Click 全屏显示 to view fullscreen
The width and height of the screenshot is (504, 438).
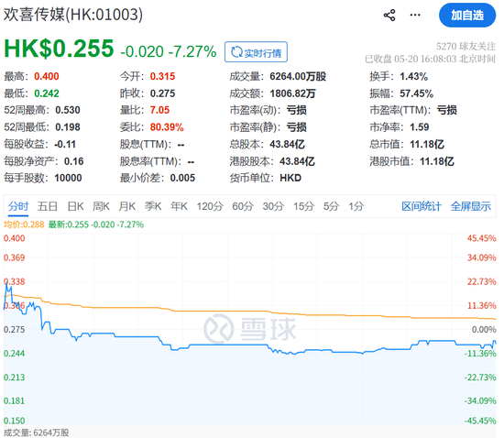point(471,206)
